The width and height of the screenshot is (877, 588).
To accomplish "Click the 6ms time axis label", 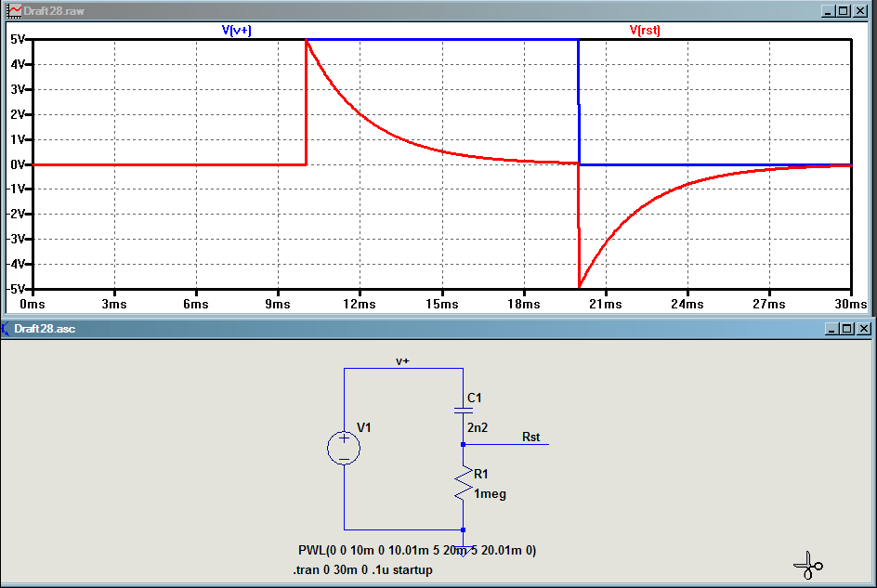I will pos(196,305).
